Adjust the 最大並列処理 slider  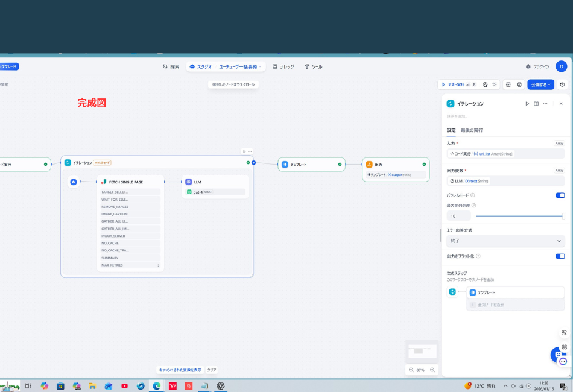point(519,216)
